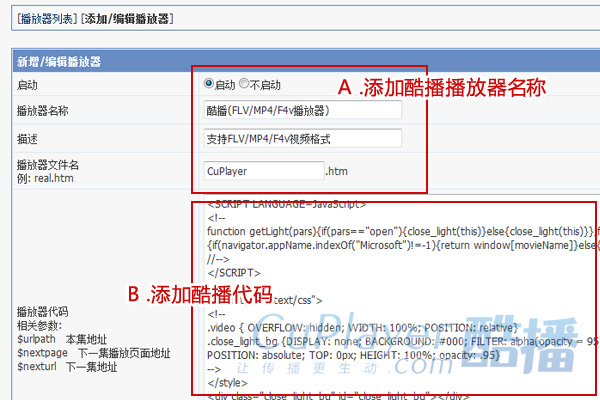The height and width of the screenshot is (400, 600).
Task: Click the </style> closing tag line
Action: (227, 383)
